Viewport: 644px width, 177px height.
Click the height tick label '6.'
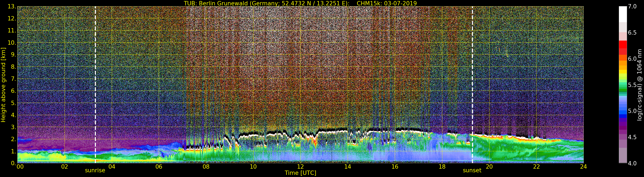(x=13, y=91)
